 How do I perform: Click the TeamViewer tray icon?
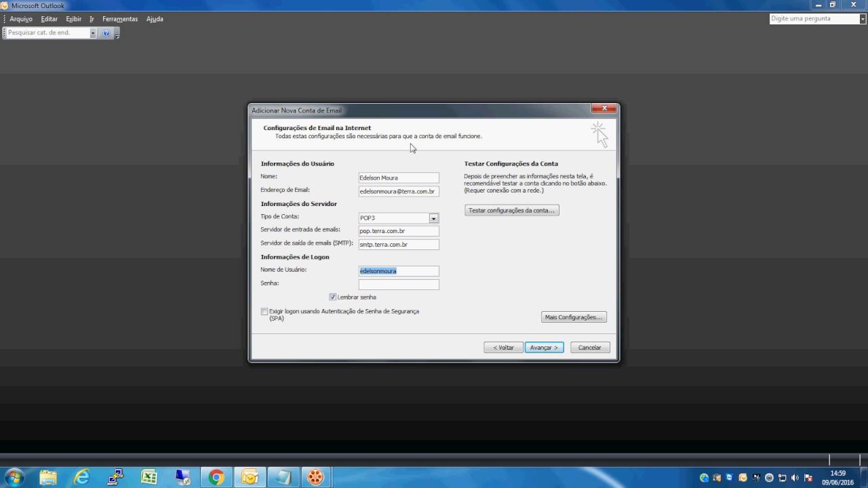(x=729, y=478)
